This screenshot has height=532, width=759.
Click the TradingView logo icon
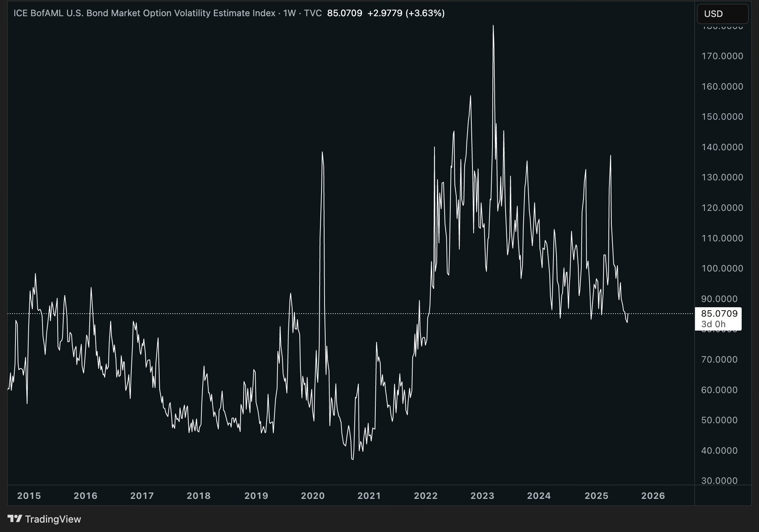click(x=15, y=519)
